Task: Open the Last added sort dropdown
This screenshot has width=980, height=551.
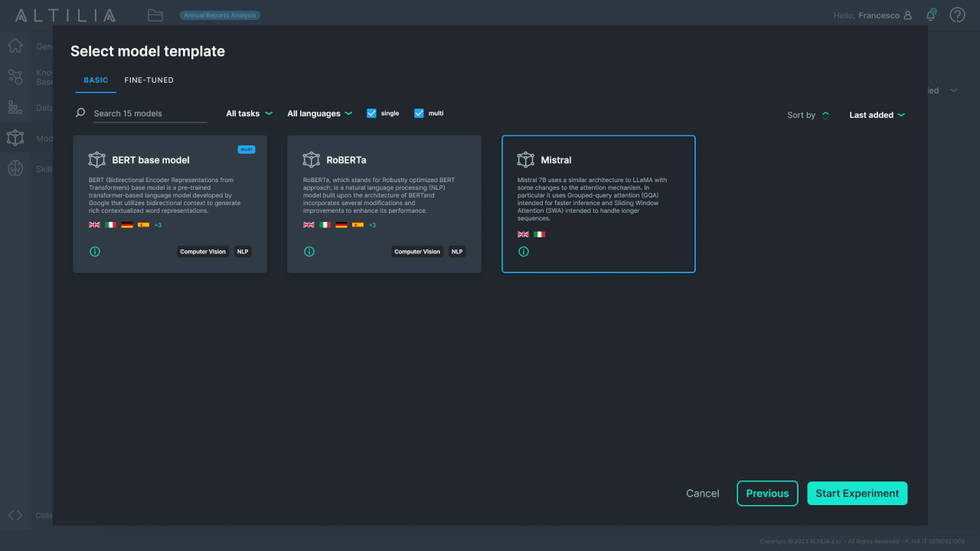Action: pyautogui.click(x=877, y=115)
